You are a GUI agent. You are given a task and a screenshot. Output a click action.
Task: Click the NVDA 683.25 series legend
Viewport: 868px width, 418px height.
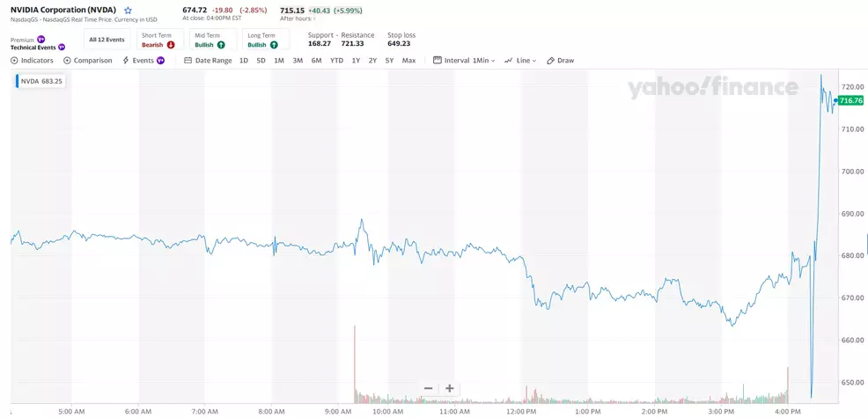coord(41,81)
